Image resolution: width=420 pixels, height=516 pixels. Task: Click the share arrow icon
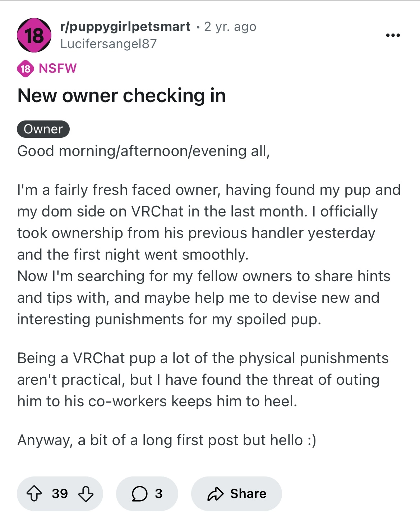216,494
